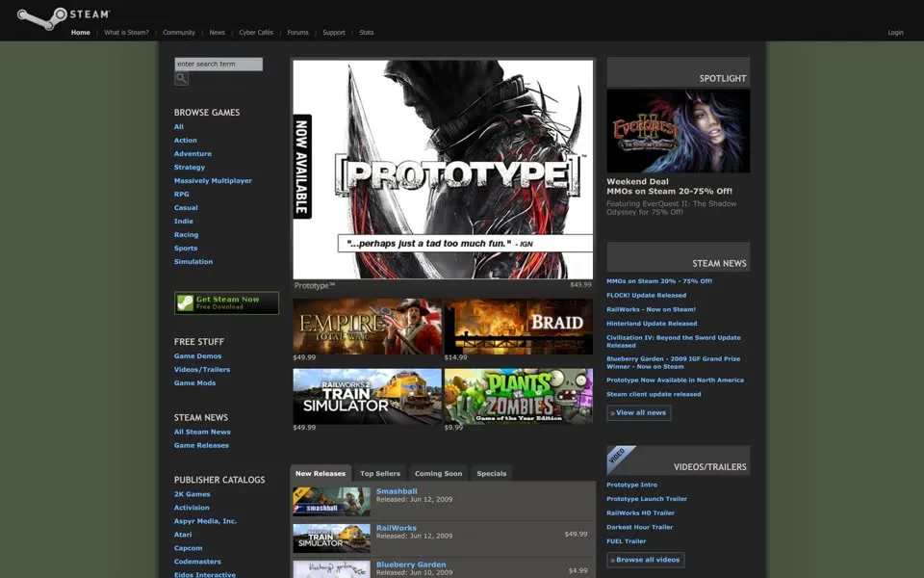
Task: Open the Activision publisher catalog
Action: [x=192, y=508]
